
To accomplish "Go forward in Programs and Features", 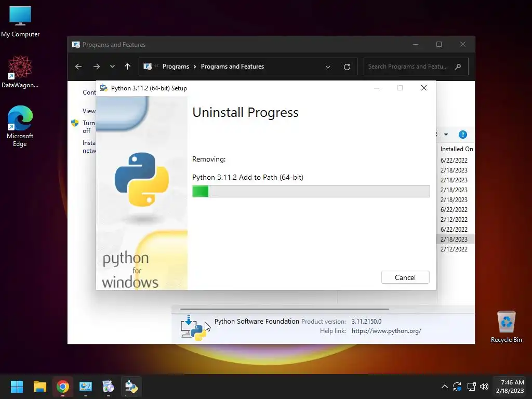I will pyautogui.click(x=96, y=66).
